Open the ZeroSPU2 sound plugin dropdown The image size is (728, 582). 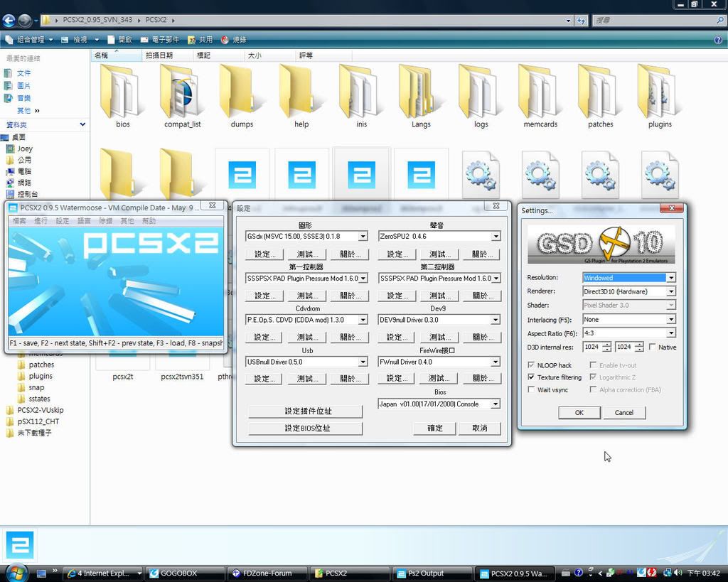point(439,236)
